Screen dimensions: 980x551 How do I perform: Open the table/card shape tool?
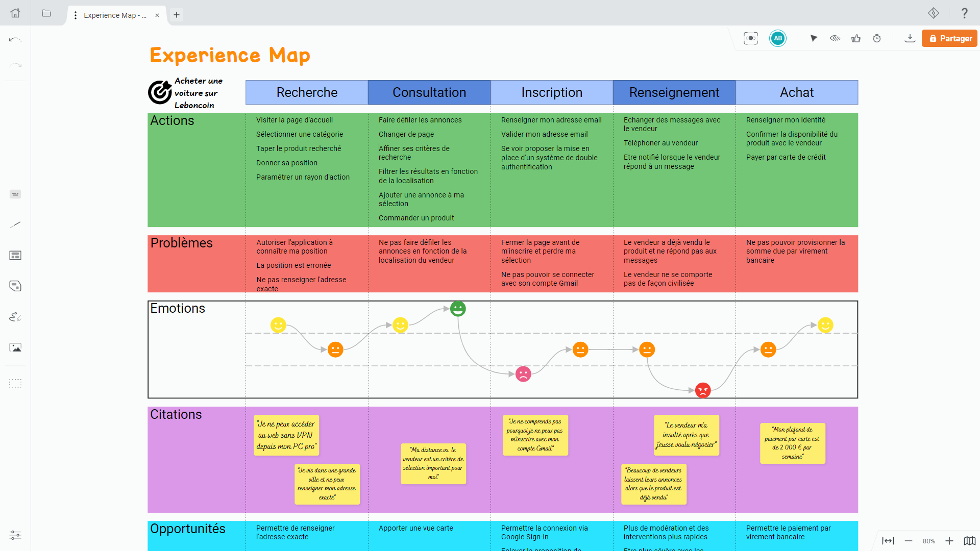(x=15, y=256)
